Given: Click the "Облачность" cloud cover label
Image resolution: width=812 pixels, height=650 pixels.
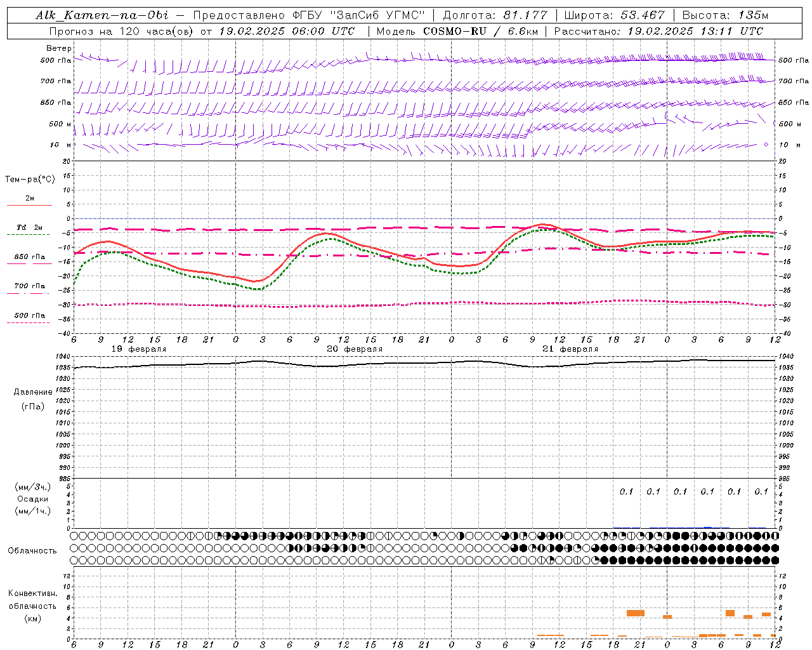Looking at the screenshot, I should 32,550.
